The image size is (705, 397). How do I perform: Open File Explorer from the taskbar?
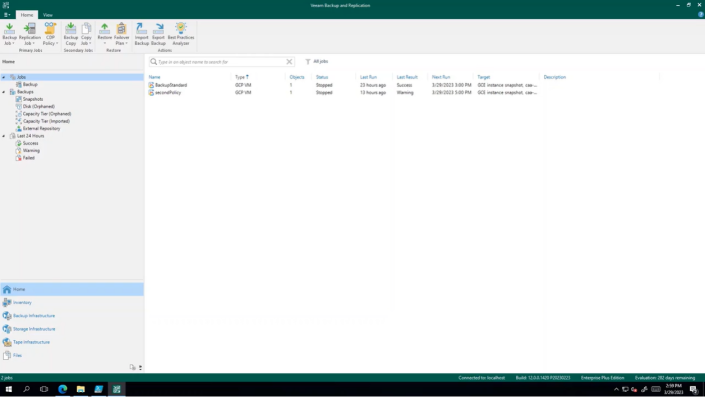(80, 389)
